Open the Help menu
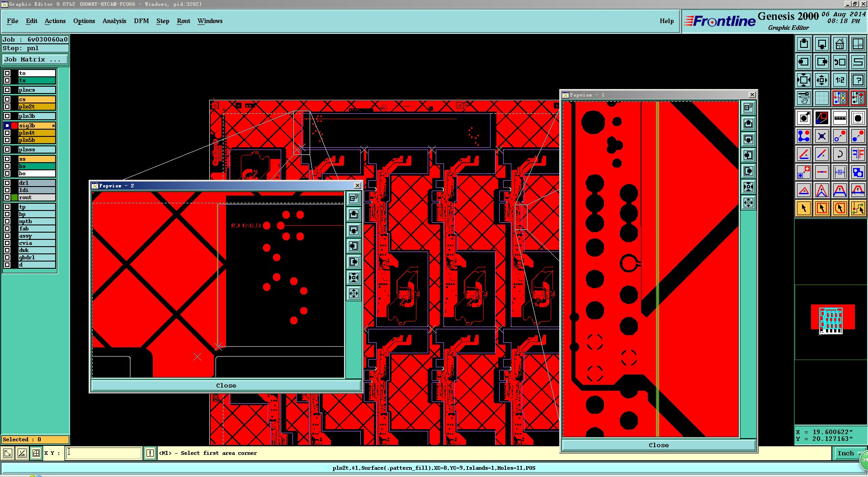Screen dimensions: 868x477 pyautogui.click(x=666, y=21)
